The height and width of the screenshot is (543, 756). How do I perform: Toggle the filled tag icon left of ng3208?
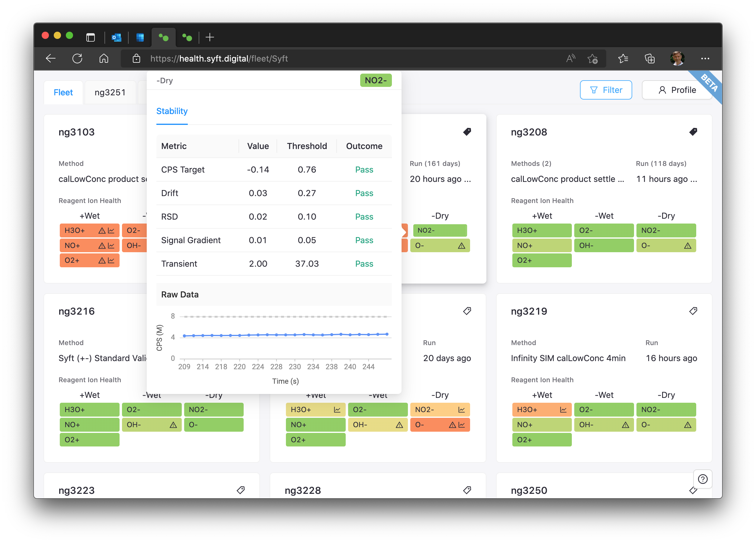click(x=467, y=132)
